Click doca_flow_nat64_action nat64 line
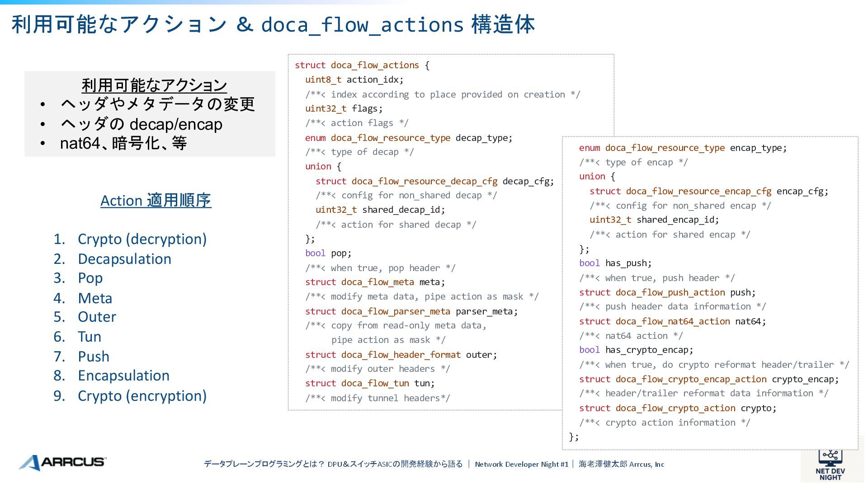This screenshot has width=868, height=488. click(672, 321)
